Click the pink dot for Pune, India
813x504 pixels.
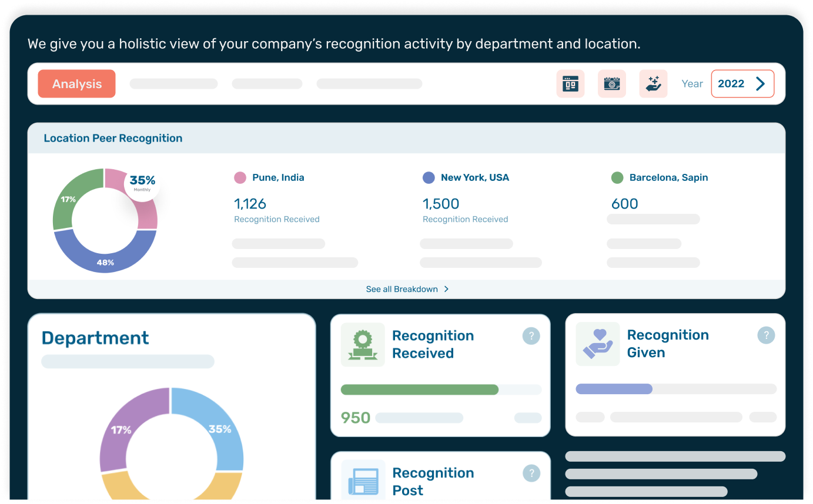coord(240,177)
